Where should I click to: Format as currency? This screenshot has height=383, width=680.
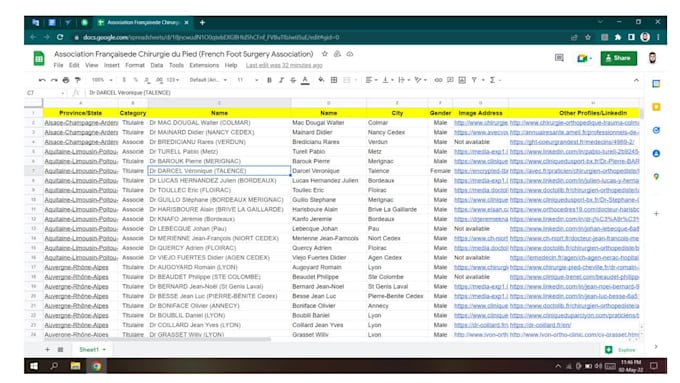[x=124, y=80]
